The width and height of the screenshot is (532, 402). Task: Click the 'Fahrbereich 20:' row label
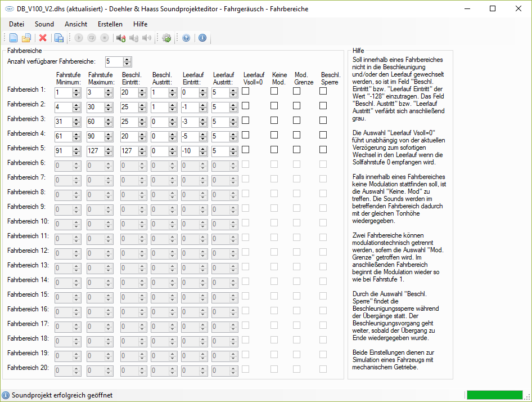[28, 368]
